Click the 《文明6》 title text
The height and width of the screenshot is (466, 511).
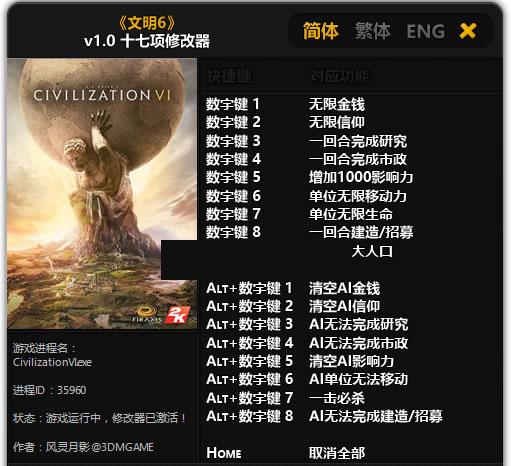pos(147,23)
